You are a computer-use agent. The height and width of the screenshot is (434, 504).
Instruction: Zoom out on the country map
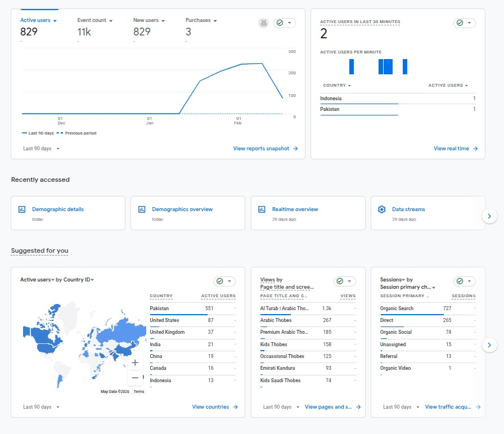(135, 378)
